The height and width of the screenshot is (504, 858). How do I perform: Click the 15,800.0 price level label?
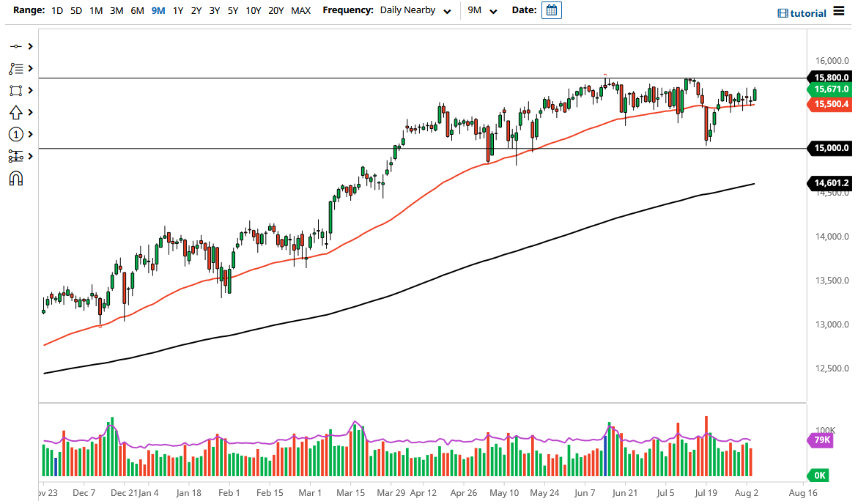[x=829, y=77]
